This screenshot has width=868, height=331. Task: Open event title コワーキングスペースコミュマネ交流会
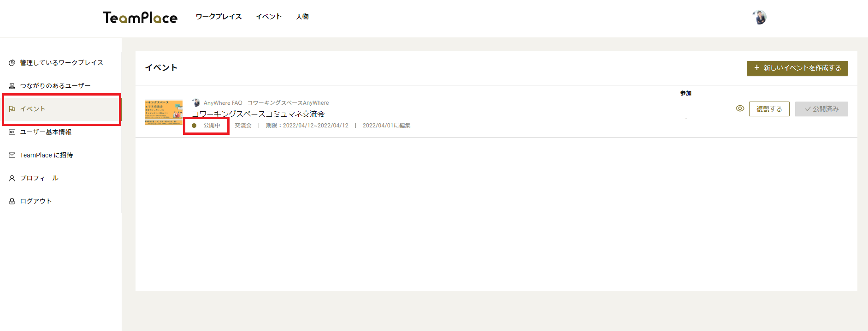258,114
